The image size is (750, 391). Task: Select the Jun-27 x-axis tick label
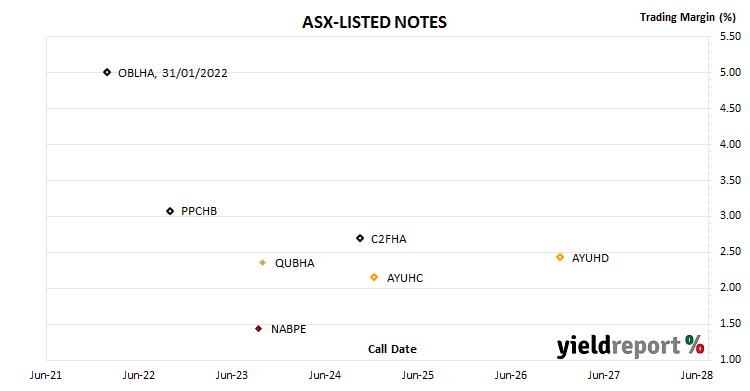(x=604, y=375)
